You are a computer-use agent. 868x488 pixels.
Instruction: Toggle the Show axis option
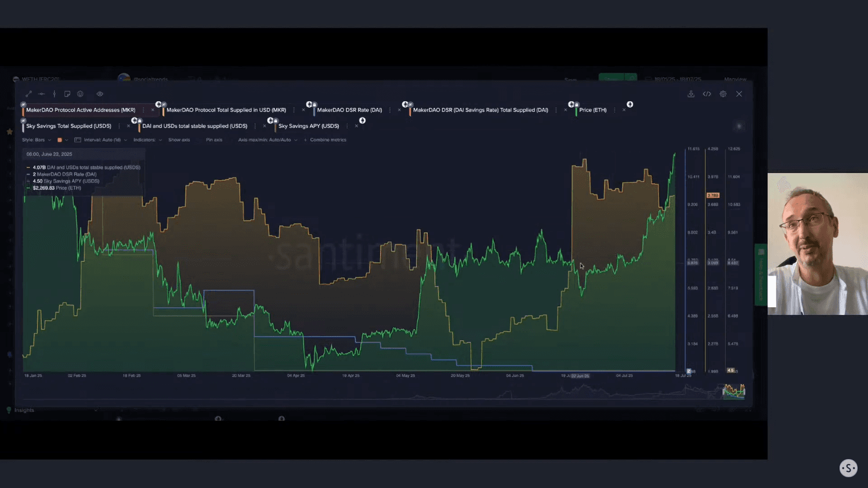179,140
